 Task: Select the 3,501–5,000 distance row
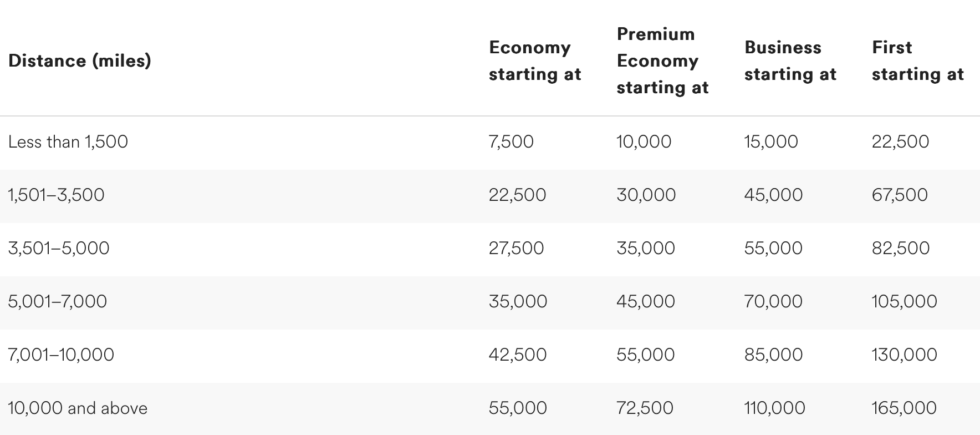tap(490, 248)
